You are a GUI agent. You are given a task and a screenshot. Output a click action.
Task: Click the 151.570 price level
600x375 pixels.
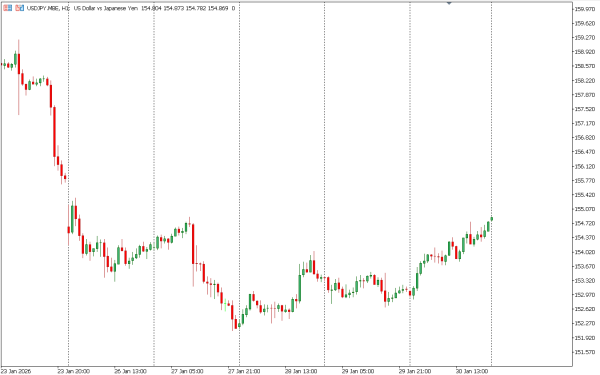coord(585,352)
